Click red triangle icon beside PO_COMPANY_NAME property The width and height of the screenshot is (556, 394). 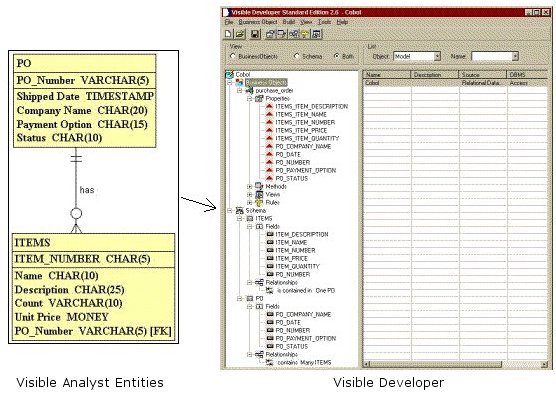269,146
